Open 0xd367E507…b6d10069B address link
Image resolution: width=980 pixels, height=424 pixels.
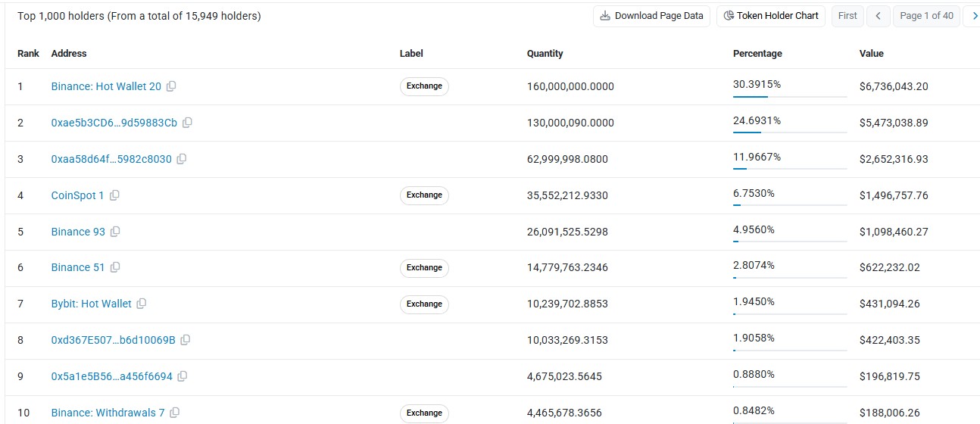click(114, 340)
